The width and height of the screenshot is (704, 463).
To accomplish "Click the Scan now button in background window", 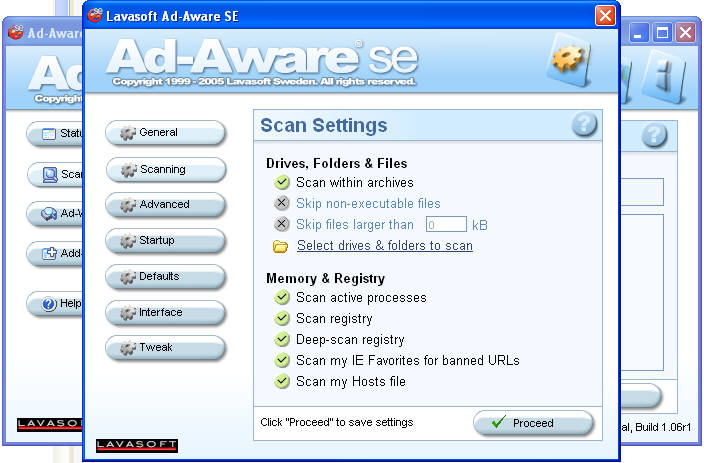I will point(55,174).
